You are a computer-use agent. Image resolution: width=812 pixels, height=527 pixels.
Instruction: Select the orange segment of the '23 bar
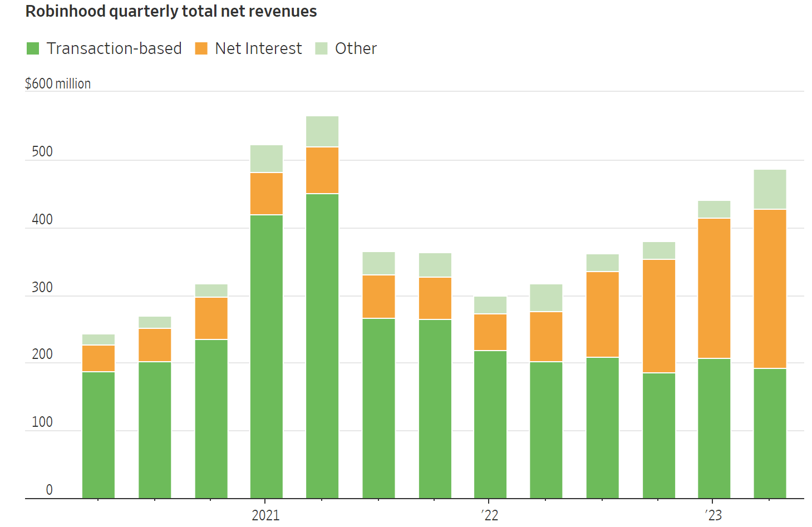click(714, 288)
